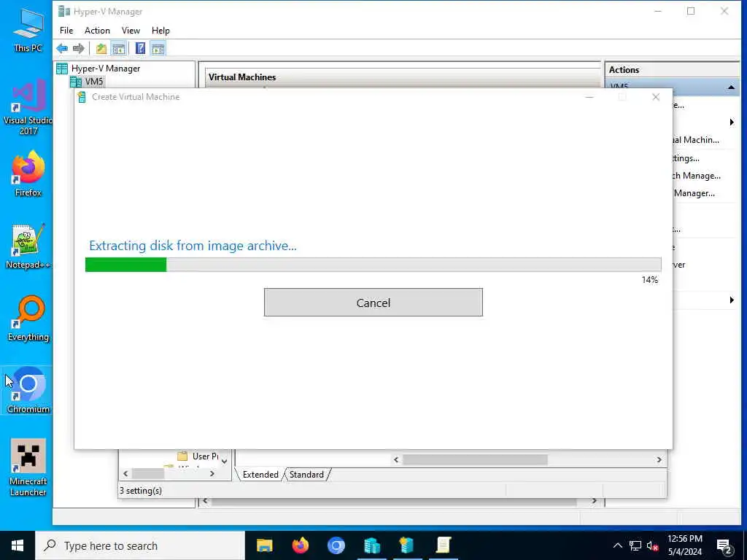
Task: Switch to the Extended tab
Action: 260,475
